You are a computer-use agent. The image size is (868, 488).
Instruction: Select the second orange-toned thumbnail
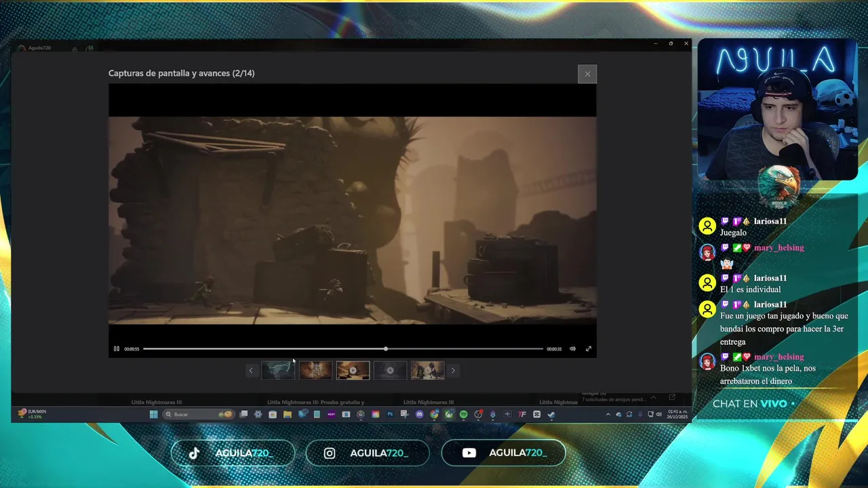click(315, 370)
